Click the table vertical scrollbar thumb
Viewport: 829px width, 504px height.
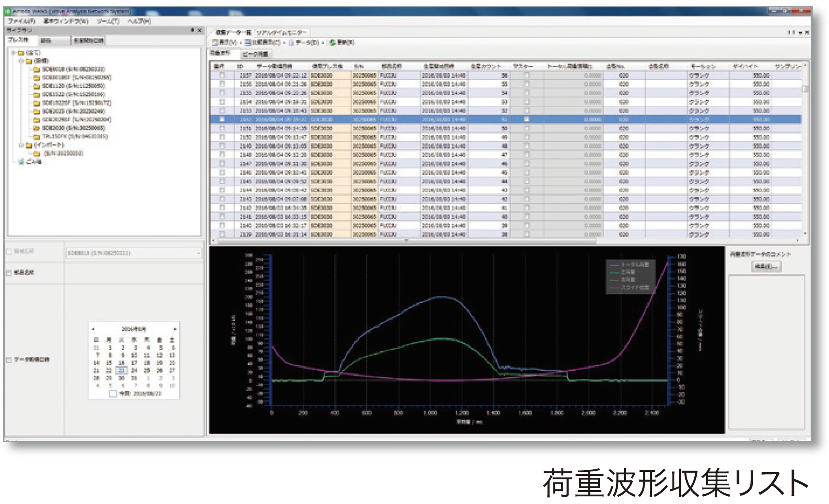805,88
